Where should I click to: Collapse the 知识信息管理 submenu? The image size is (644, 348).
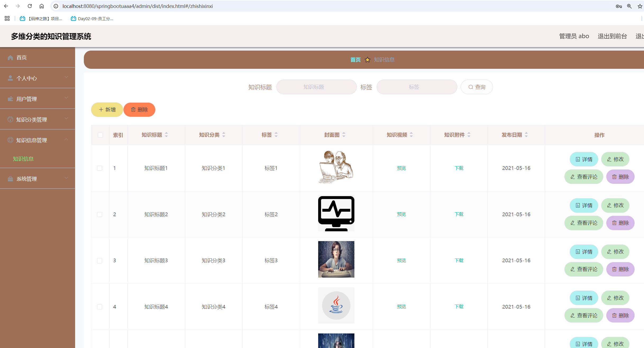tap(66, 140)
